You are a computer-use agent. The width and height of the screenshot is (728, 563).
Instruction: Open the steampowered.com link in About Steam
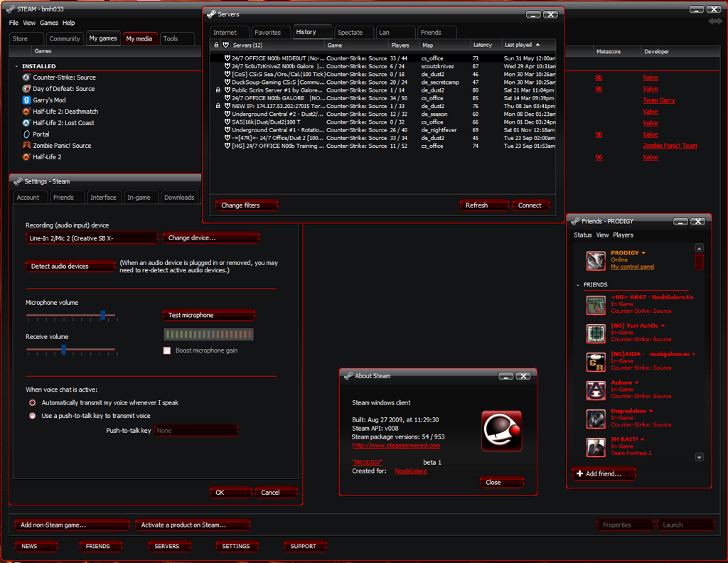pyautogui.click(x=396, y=446)
